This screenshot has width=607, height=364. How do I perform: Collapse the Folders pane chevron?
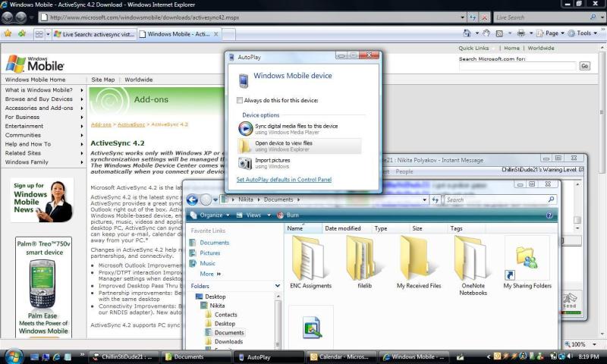[278, 286]
